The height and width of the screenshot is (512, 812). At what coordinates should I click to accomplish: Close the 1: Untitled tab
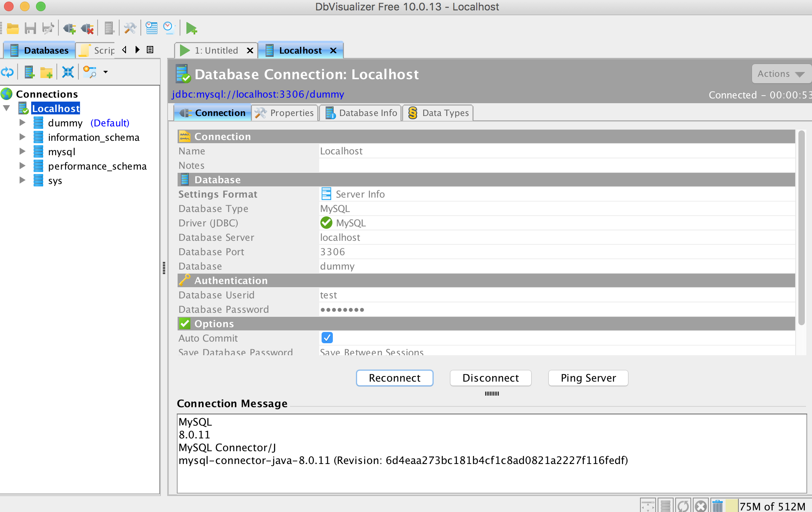[x=250, y=50]
